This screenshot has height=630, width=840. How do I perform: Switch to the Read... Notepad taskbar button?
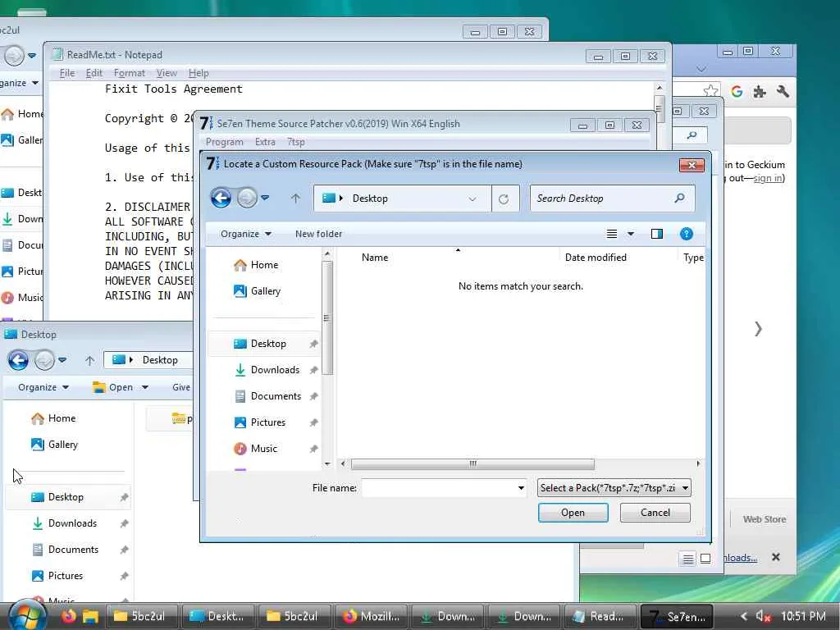point(599,617)
